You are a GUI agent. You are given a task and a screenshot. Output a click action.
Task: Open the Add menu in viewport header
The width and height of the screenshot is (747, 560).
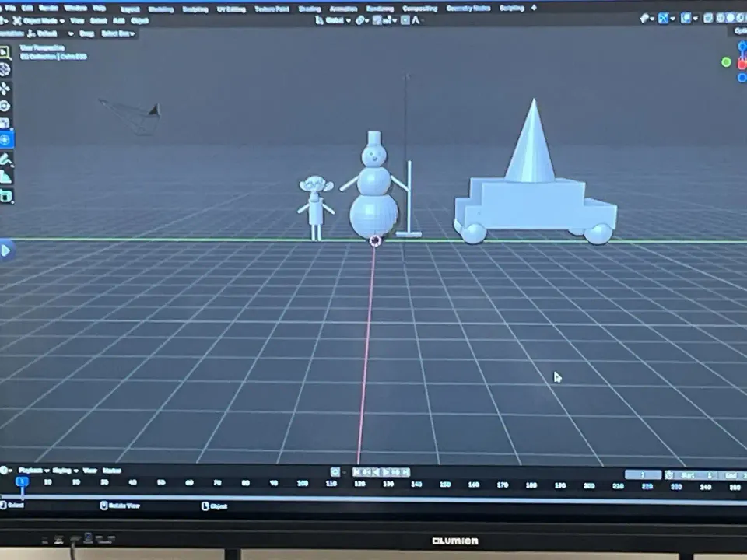click(x=118, y=20)
